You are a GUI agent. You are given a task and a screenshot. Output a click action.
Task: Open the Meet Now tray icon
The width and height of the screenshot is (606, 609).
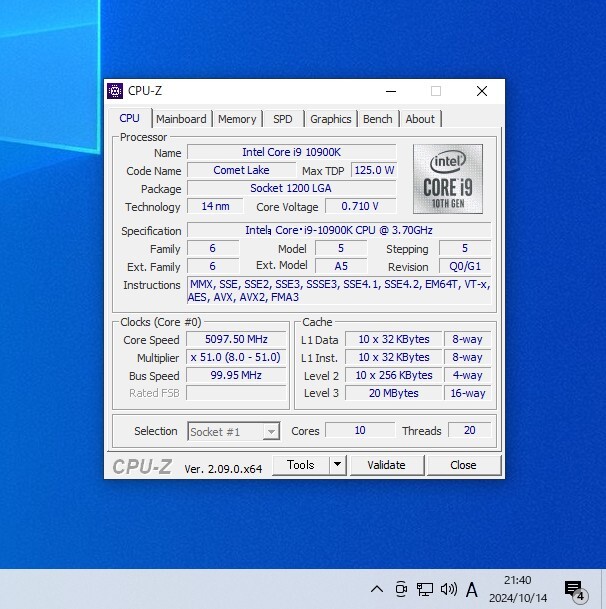pos(401,589)
